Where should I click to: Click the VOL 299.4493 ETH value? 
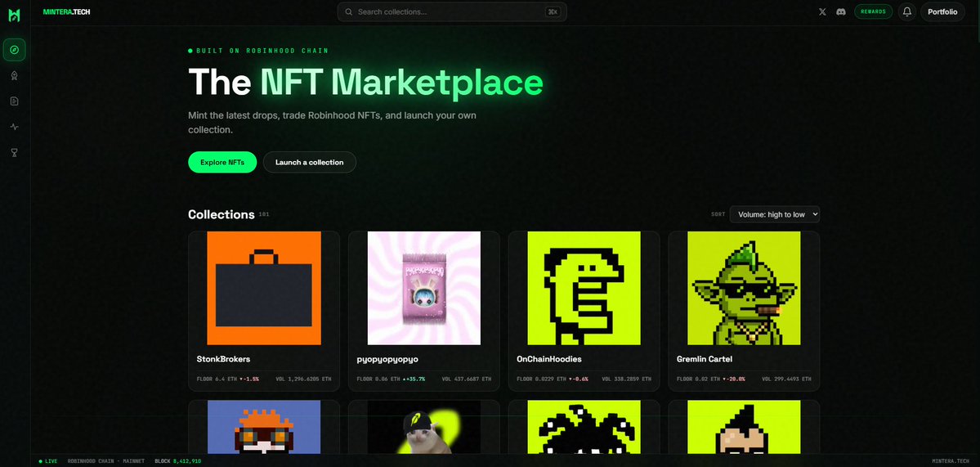[787, 379]
